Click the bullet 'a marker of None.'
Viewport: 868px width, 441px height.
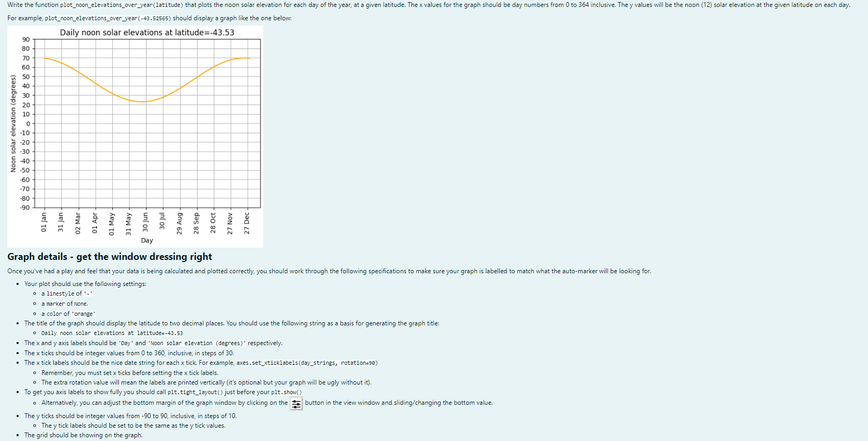coord(64,304)
